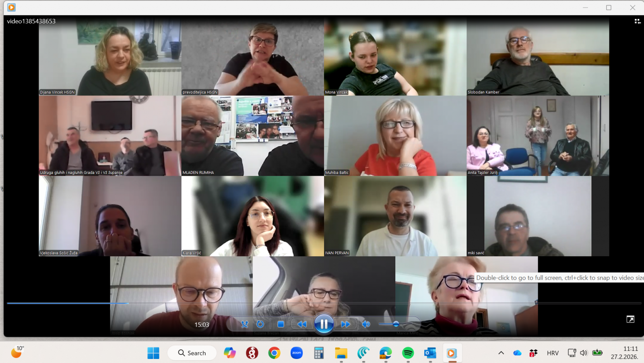Open Zoom from the taskbar
The width and height of the screenshot is (644, 363).
coord(297,353)
